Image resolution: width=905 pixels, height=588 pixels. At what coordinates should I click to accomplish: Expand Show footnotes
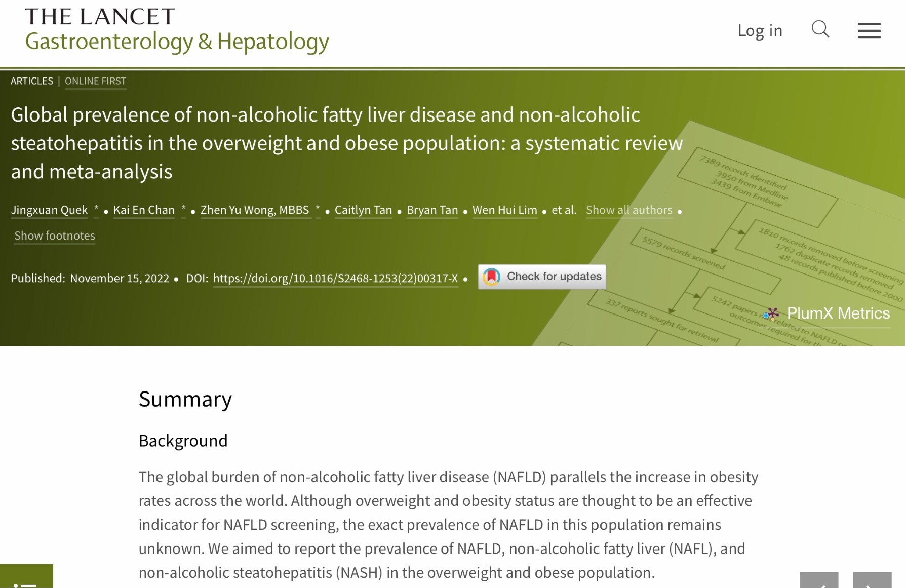pyautogui.click(x=55, y=236)
